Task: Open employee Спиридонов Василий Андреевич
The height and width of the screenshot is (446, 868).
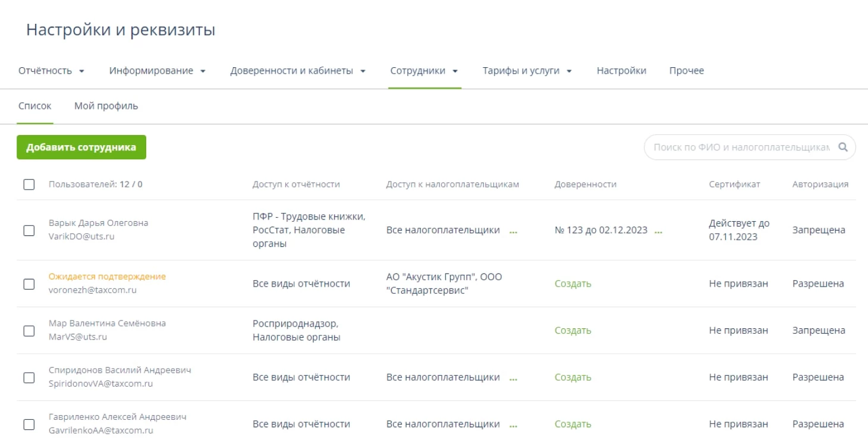Action: pyautogui.click(x=119, y=370)
